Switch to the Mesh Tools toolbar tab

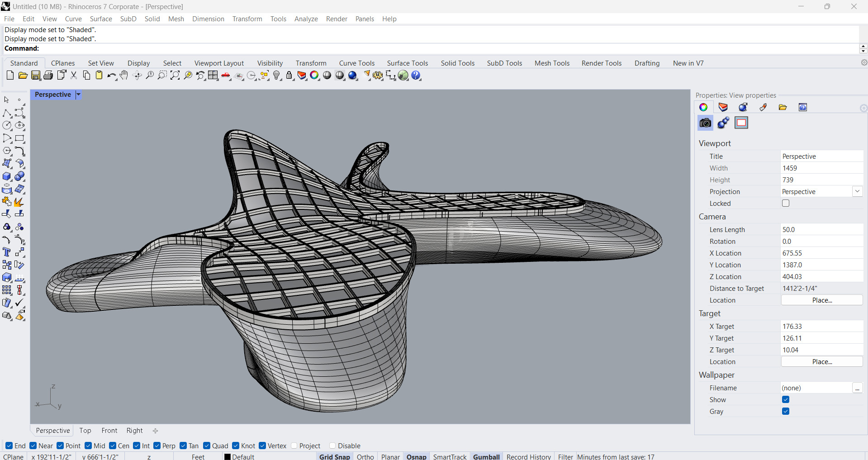tap(552, 63)
